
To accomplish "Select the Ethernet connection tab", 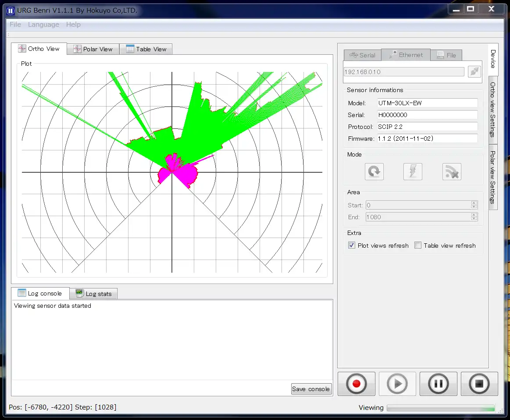I will click(x=406, y=55).
